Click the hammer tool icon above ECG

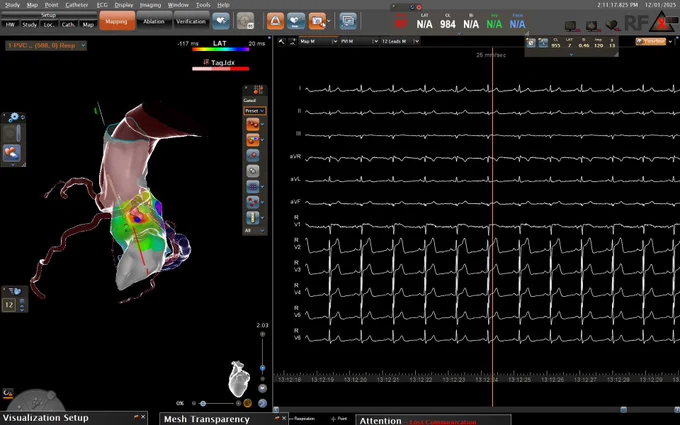[281, 41]
